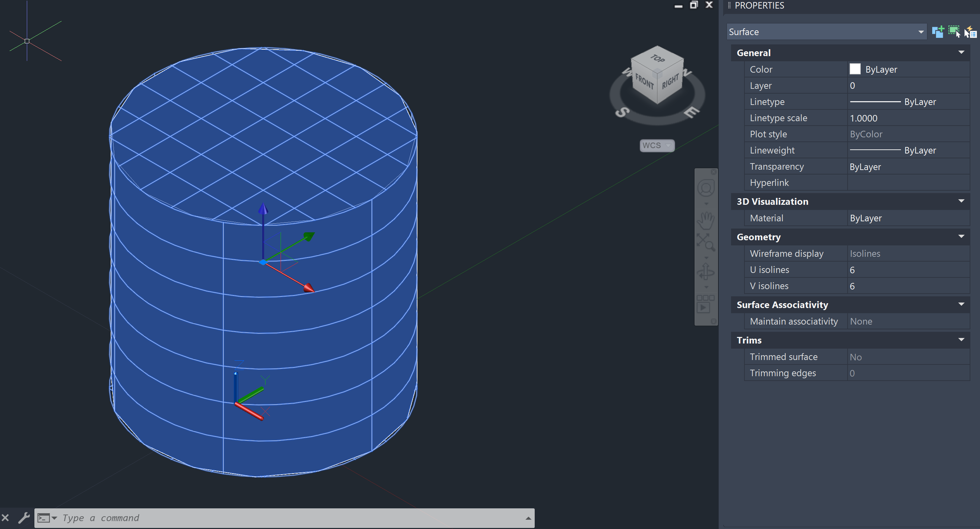Click the gizmo center base grip
This screenshot has width=980, height=529.
point(263,262)
